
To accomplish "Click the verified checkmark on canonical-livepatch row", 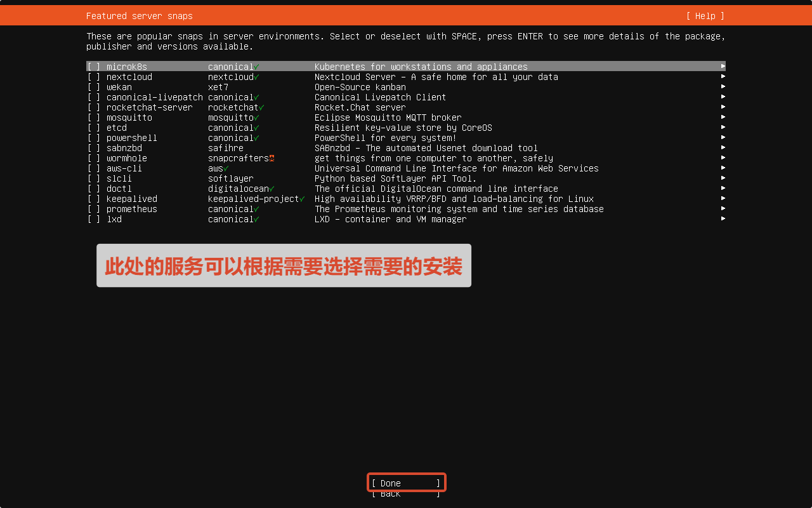I will click(x=256, y=97).
